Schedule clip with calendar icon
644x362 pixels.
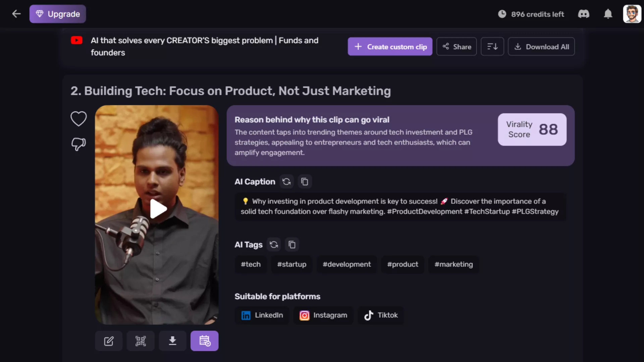[204, 341]
